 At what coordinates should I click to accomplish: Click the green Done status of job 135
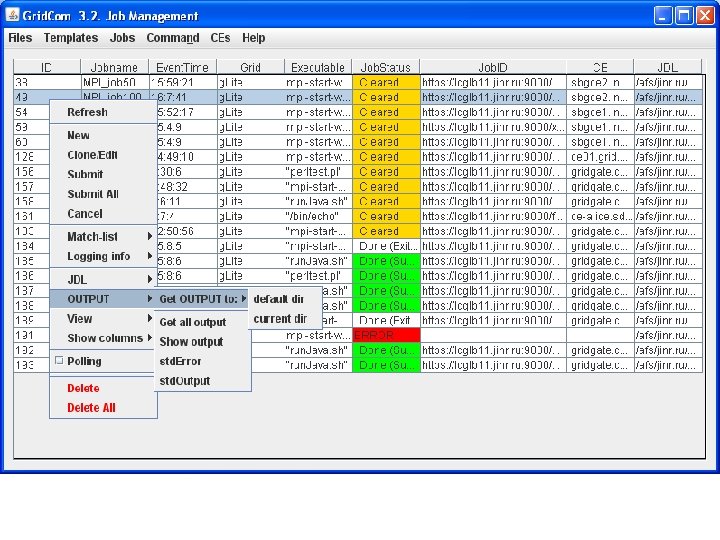(x=386, y=261)
